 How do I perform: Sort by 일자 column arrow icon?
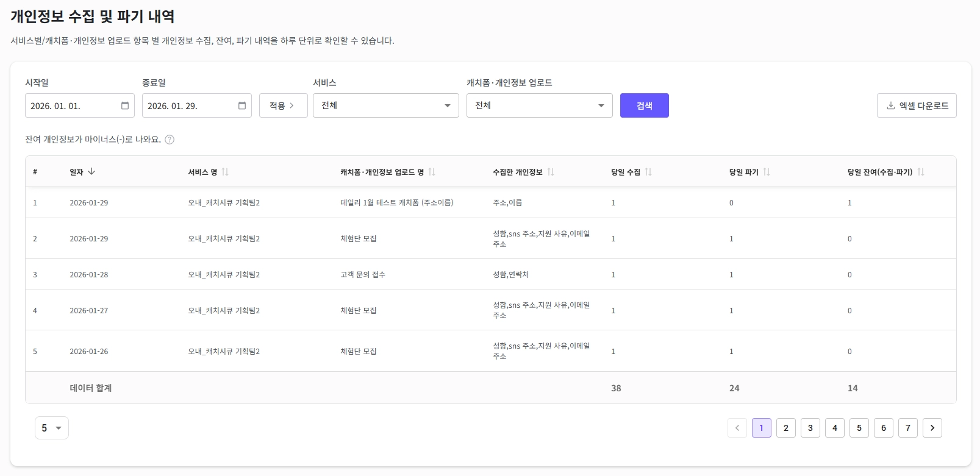(91, 172)
